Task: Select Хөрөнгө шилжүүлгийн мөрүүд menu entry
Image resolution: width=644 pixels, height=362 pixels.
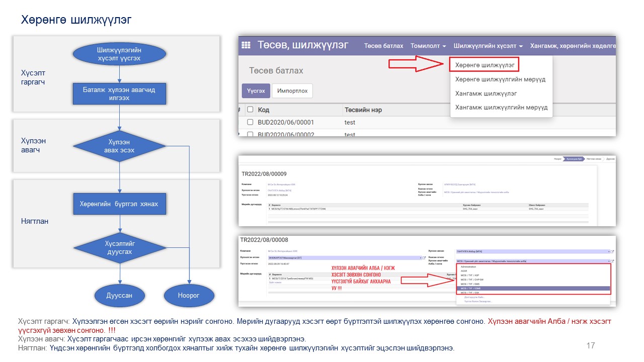Action: tap(500, 79)
